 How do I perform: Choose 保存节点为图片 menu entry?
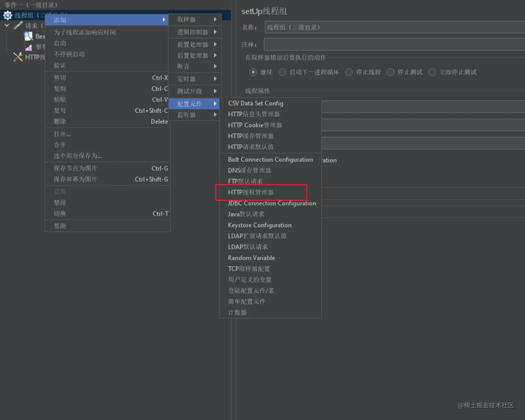pyautogui.click(x=108, y=168)
